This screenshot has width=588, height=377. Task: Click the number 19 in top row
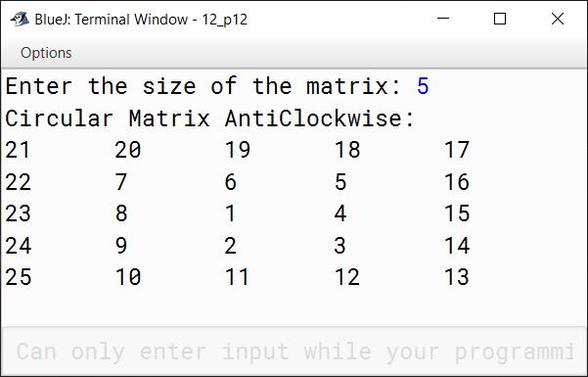pos(238,150)
